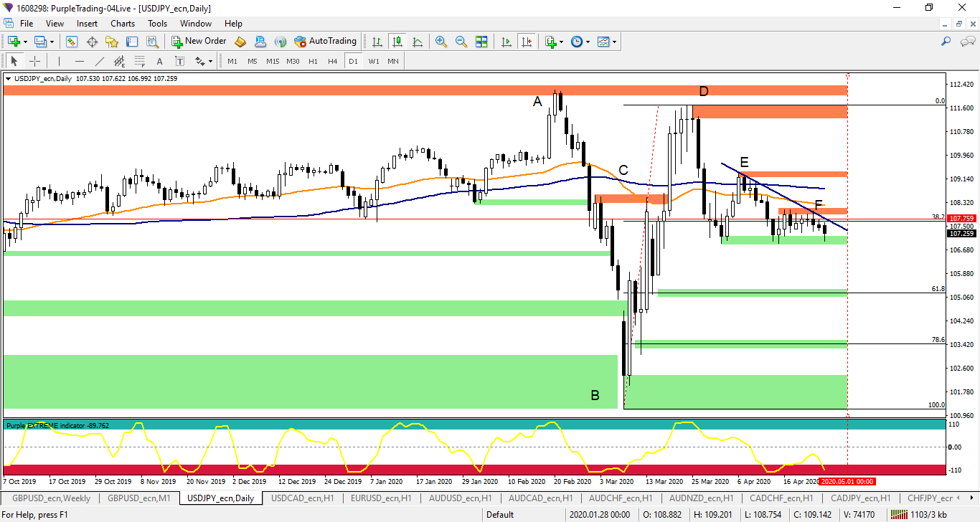The image size is (980, 522).
Task: Select the H1 timeframe button
Action: click(313, 61)
